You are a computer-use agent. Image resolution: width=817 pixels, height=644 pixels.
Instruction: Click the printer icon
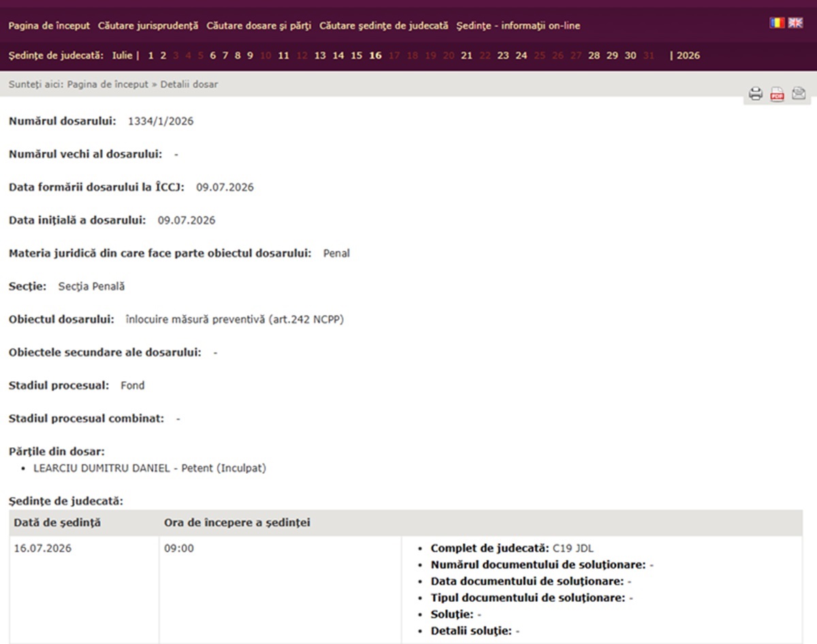(756, 94)
